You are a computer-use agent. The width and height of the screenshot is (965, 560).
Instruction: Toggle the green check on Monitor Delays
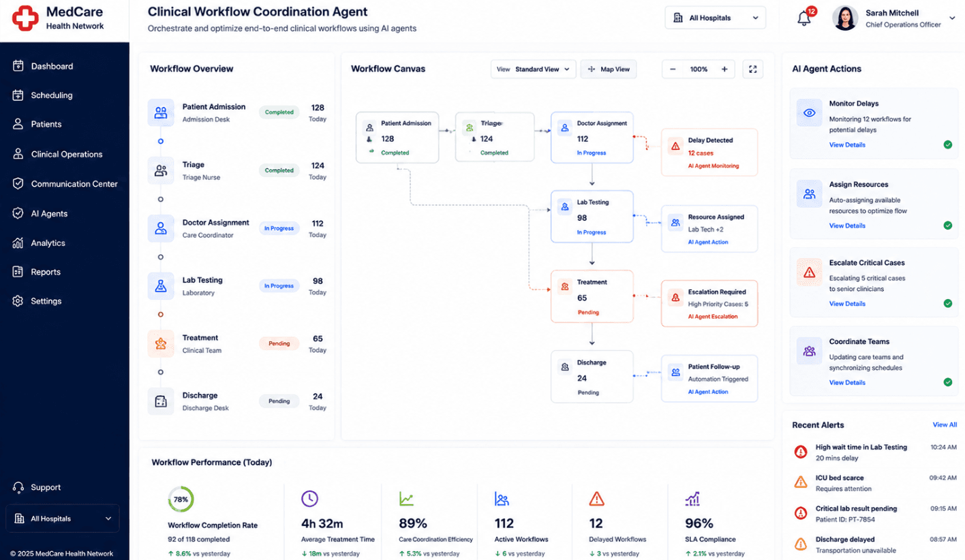(947, 144)
